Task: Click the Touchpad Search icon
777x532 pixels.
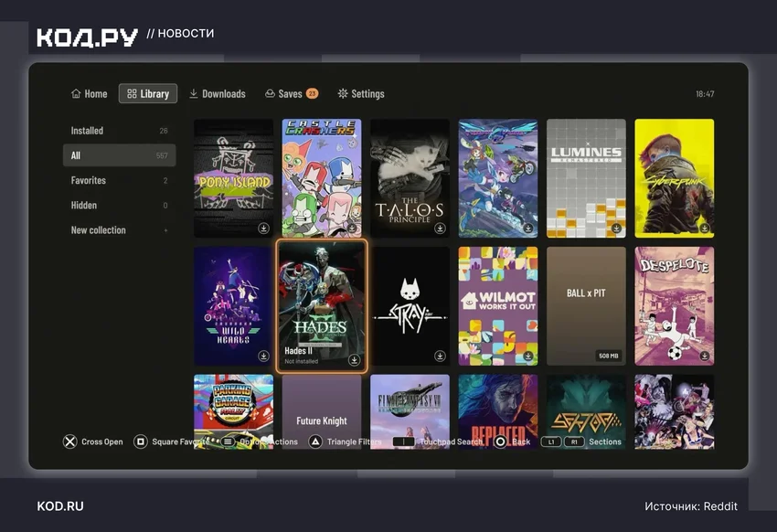Action: point(403,442)
